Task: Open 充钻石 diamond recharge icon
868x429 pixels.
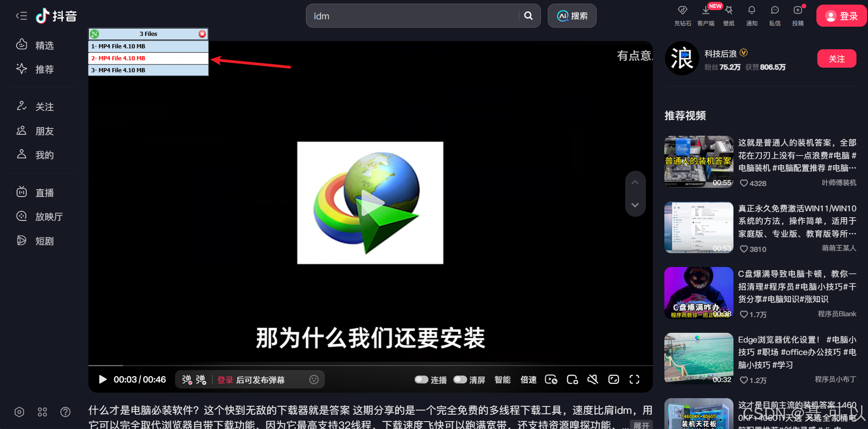Action: pyautogui.click(x=683, y=16)
